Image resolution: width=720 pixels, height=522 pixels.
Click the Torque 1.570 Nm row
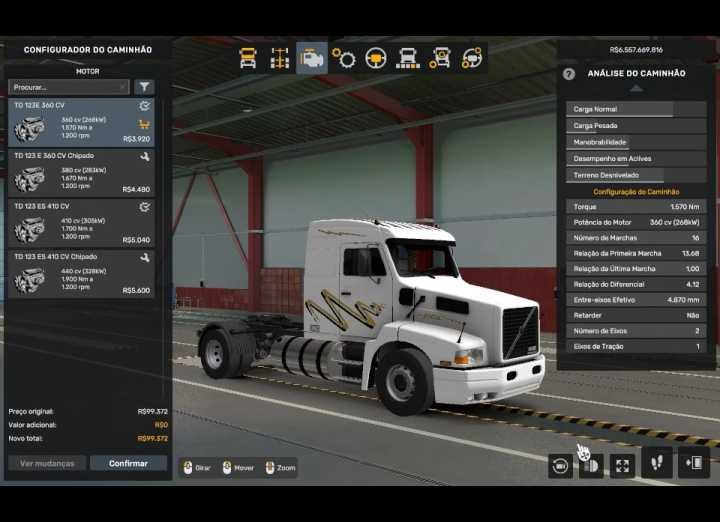[x=636, y=207]
